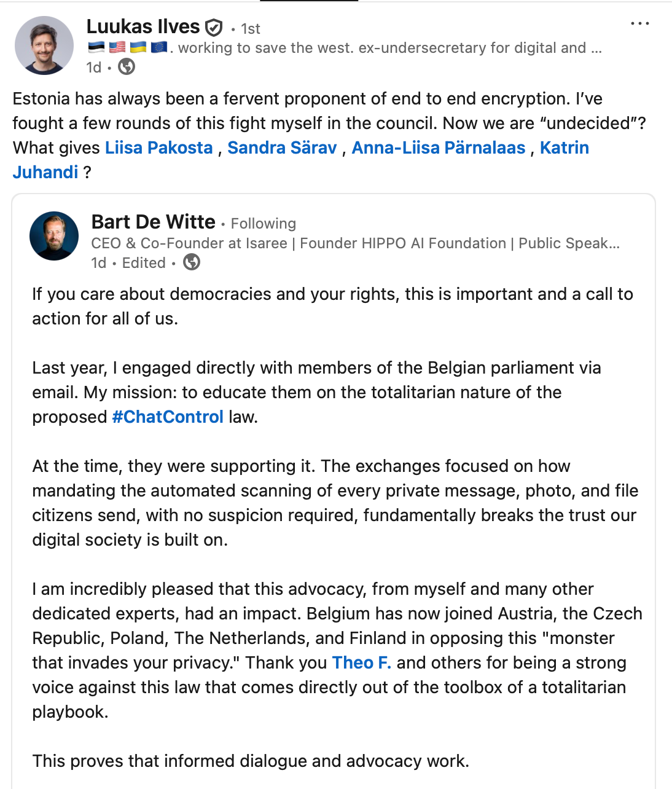Click the verified badge beside Luukas Ilves

point(213,28)
